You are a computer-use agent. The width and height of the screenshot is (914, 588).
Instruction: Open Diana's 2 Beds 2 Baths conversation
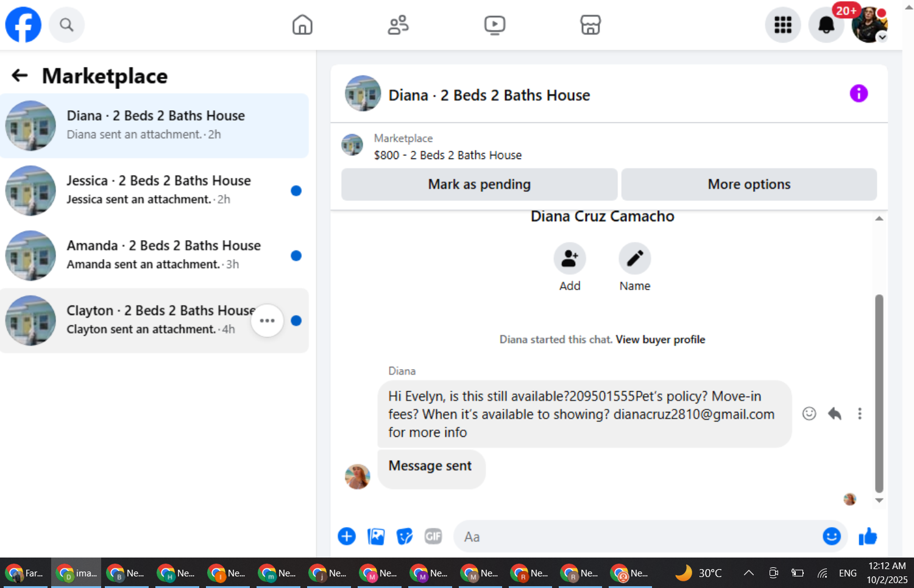click(x=154, y=126)
